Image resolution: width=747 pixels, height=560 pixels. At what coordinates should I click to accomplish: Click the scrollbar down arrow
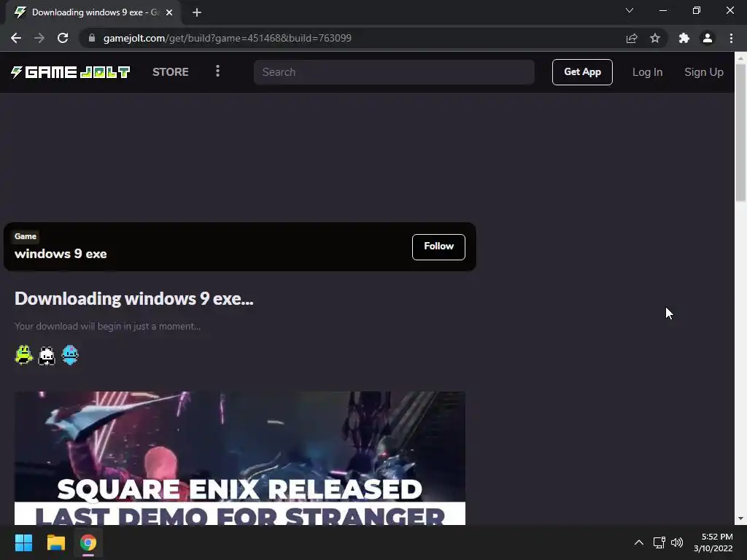pyautogui.click(x=740, y=518)
